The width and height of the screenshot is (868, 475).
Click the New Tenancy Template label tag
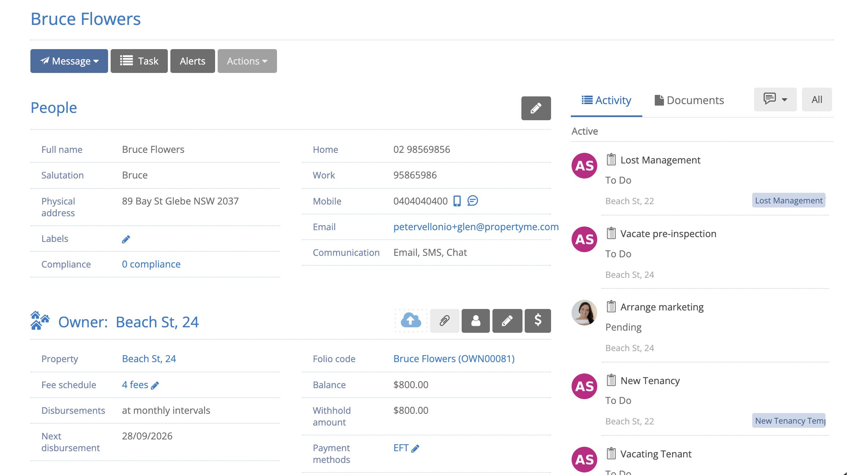coord(788,421)
